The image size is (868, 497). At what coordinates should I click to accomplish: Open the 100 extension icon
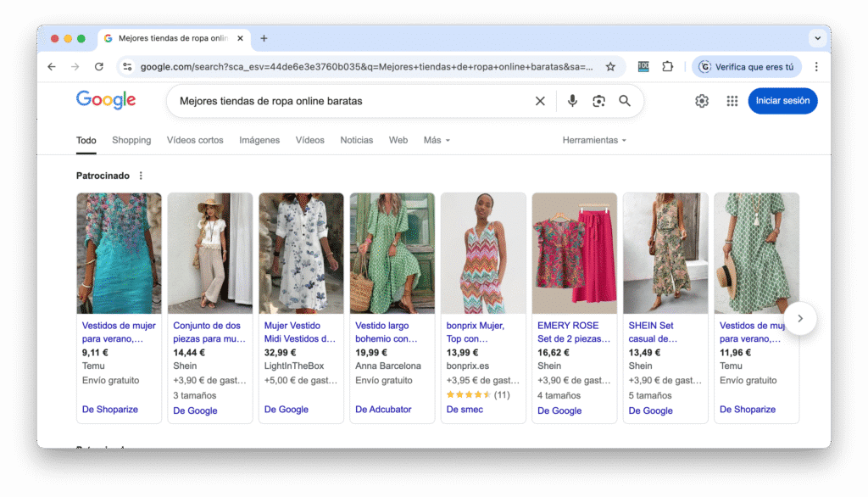pyautogui.click(x=643, y=67)
